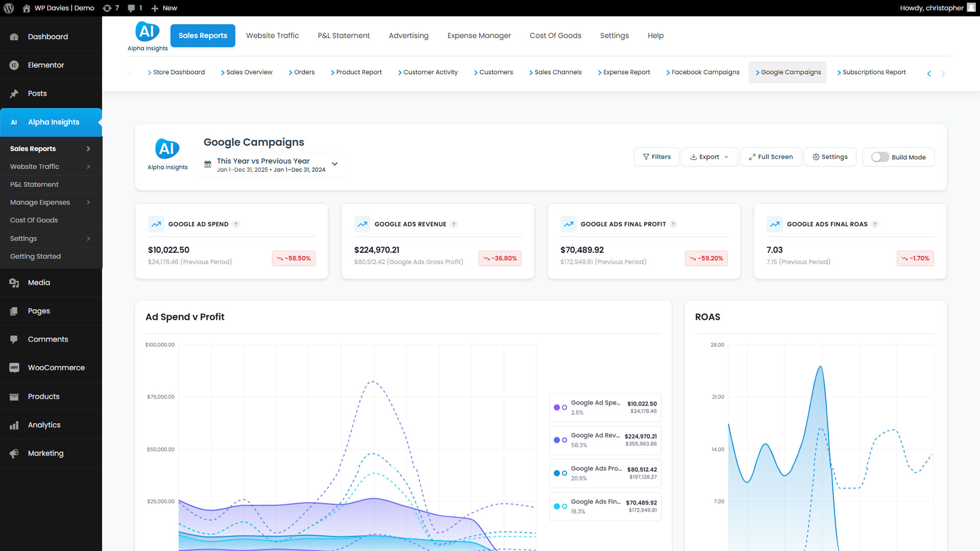Click the Analytics bar chart sidebar icon
Viewport: 980px width, 551px height.
coord(14,425)
